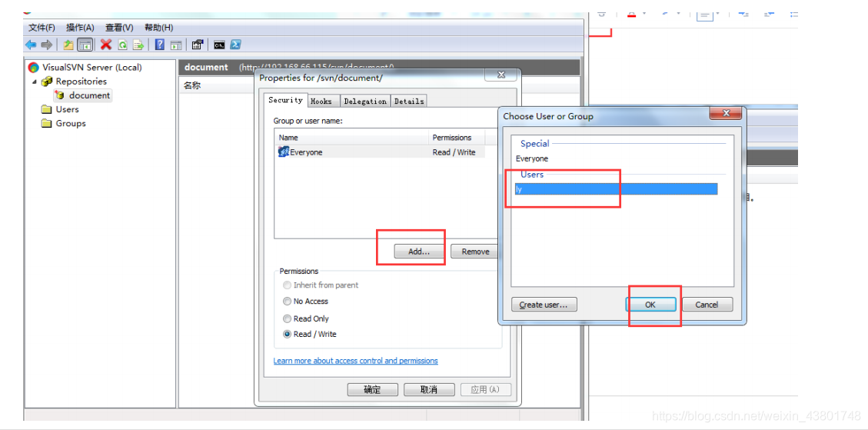
Task: Open the 操作(A) menu
Action: click(80, 28)
